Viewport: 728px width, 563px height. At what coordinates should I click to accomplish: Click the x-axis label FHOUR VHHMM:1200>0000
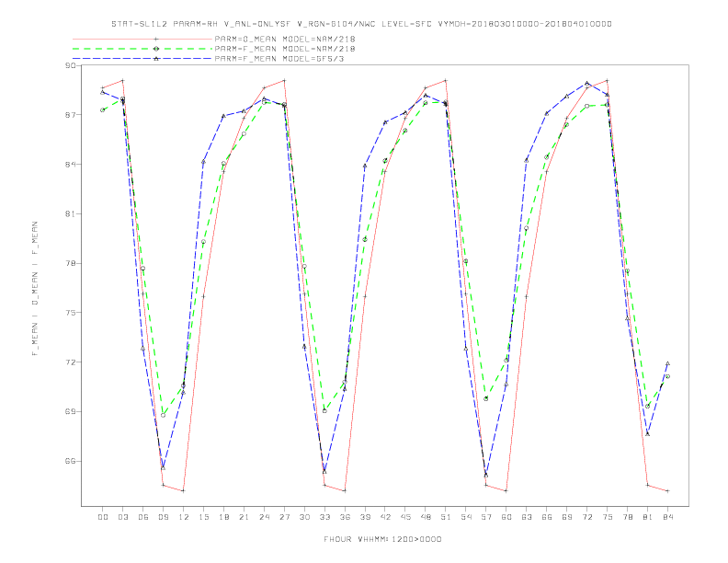[382, 539]
